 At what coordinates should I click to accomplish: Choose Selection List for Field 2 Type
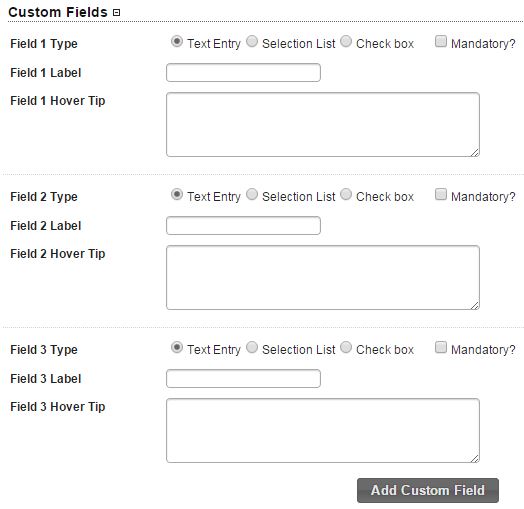click(x=252, y=195)
